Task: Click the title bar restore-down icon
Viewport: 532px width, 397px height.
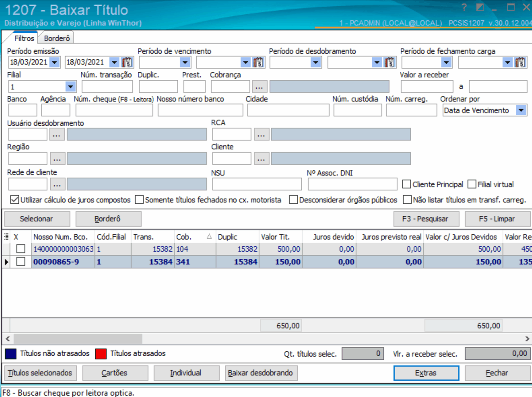Action: (479, 7)
